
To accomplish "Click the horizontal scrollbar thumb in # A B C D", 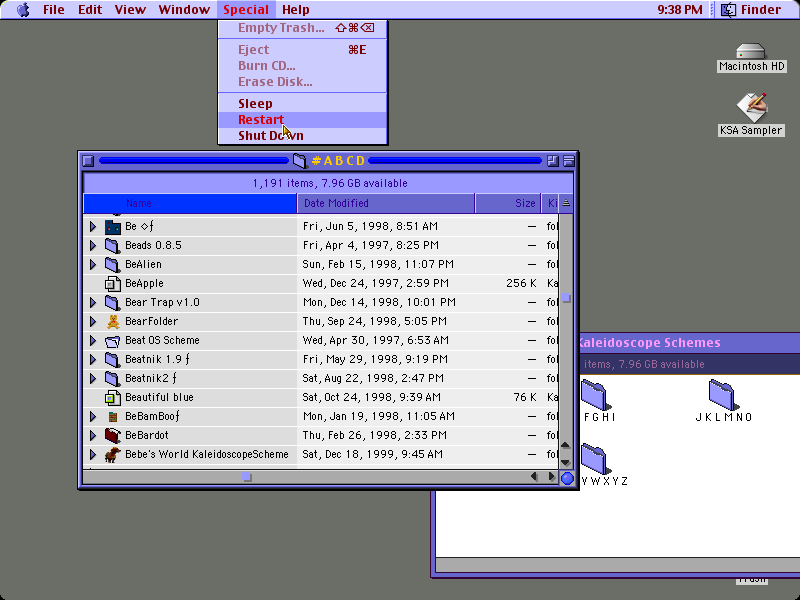I will click(x=247, y=477).
